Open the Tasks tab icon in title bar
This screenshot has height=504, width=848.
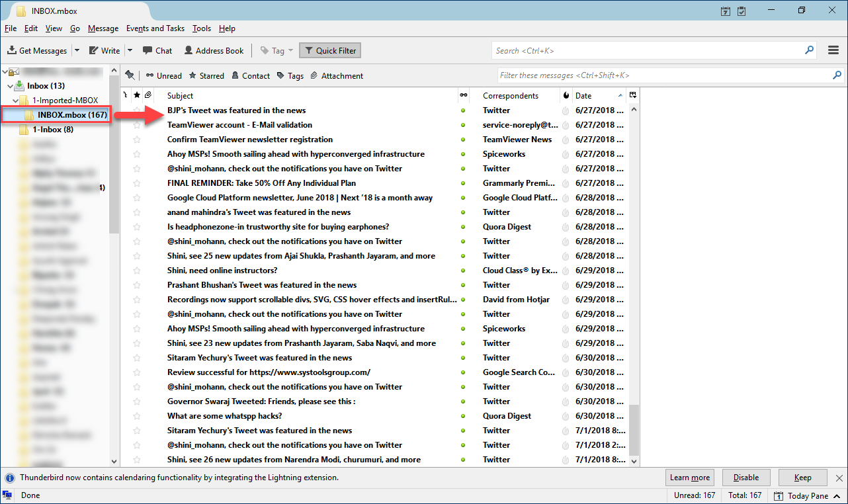tap(742, 11)
